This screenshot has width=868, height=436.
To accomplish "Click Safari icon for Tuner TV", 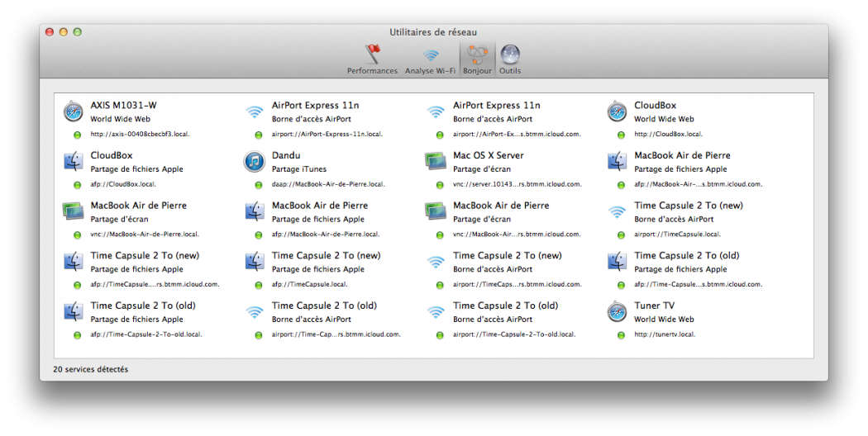I will point(617,312).
